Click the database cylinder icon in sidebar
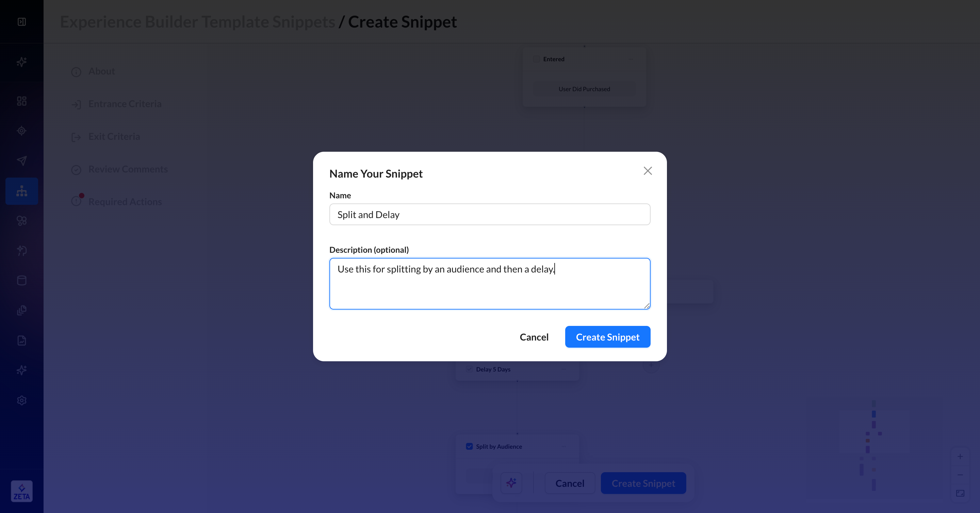Viewport: 980px width, 513px height. (x=22, y=280)
